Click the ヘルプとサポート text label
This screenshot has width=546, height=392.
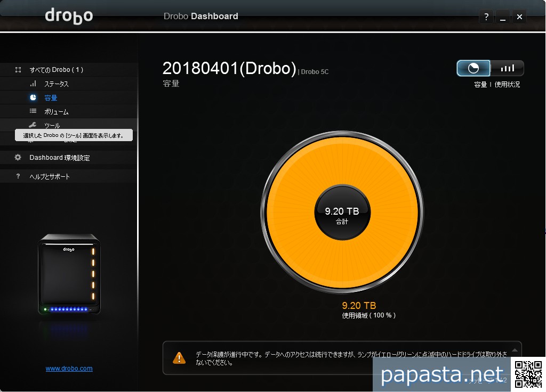(50, 176)
